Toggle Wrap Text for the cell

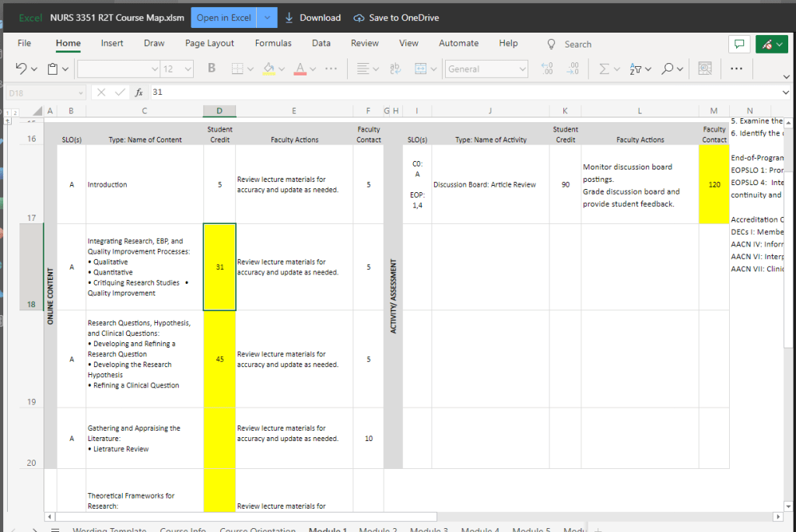[394, 69]
